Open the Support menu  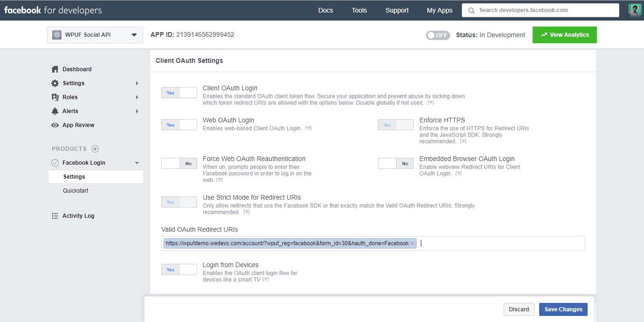(x=397, y=10)
